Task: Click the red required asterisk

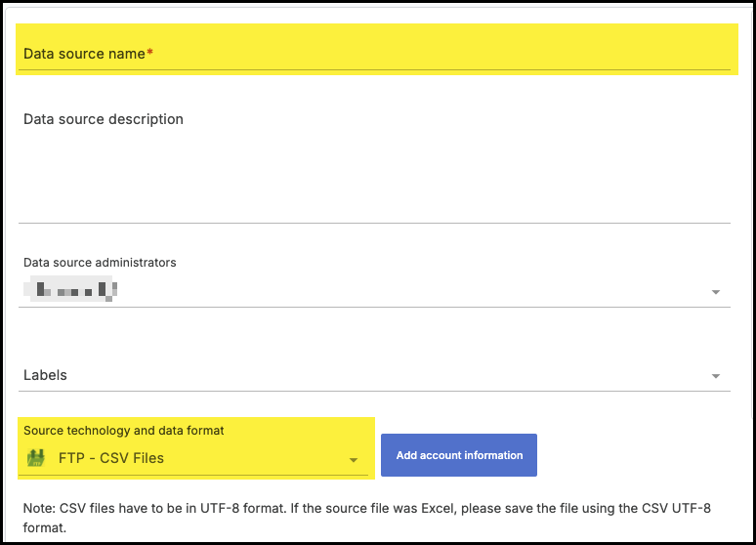Action: [x=150, y=53]
